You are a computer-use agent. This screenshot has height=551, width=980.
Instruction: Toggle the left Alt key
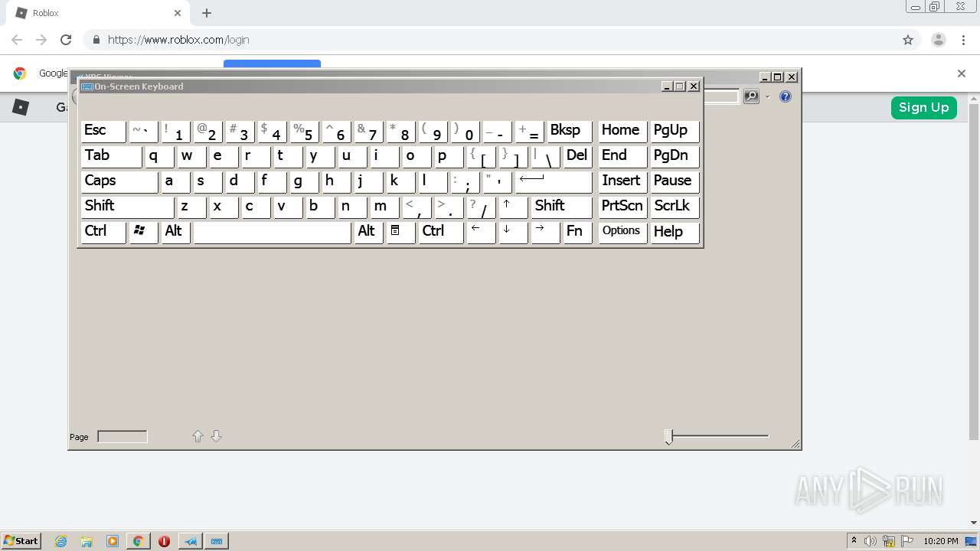(175, 232)
